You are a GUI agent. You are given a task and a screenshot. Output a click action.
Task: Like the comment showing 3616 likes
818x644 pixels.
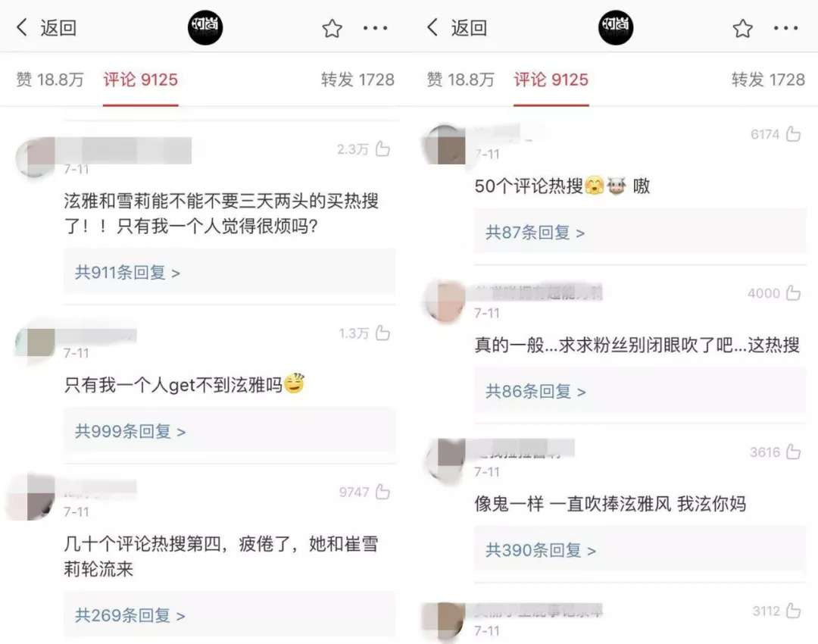coord(793,452)
